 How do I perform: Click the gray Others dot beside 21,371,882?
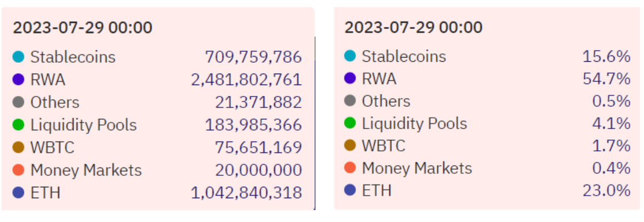click(x=19, y=102)
